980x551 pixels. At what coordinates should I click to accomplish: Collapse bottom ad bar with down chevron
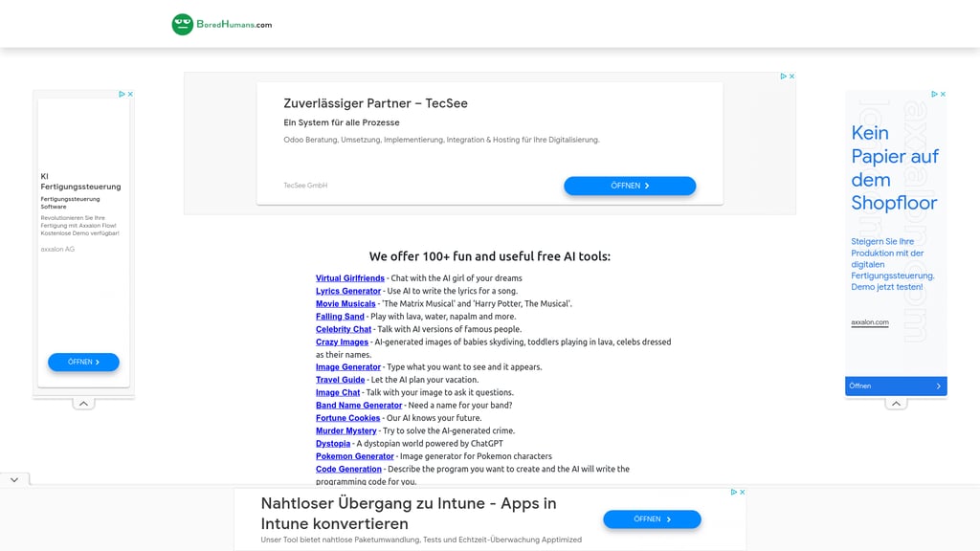[x=14, y=479]
